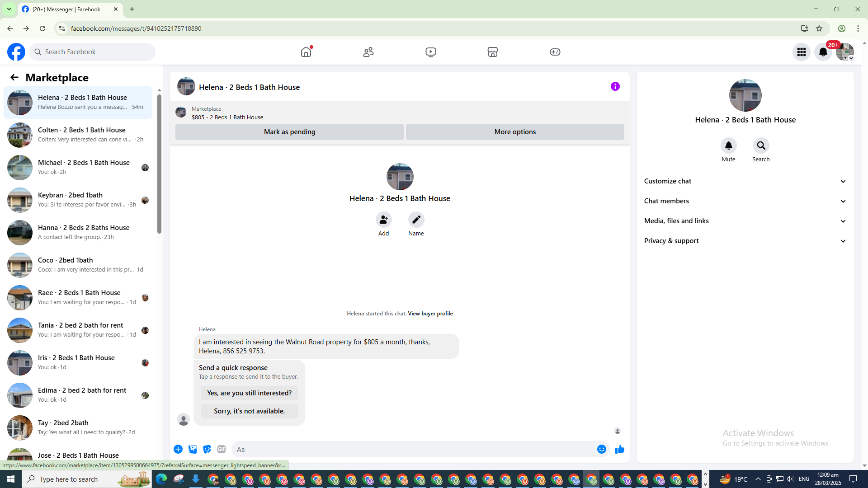The width and height of the screenshot is (868, 488).
Task: Show hidden system tray icons
Action: pyautogui.click(x=758, y=479)
